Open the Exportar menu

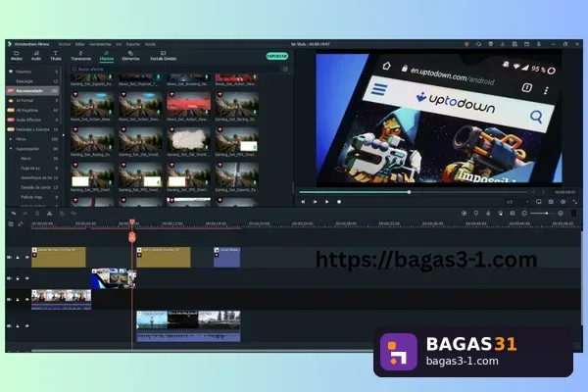[x=133, y=44]
